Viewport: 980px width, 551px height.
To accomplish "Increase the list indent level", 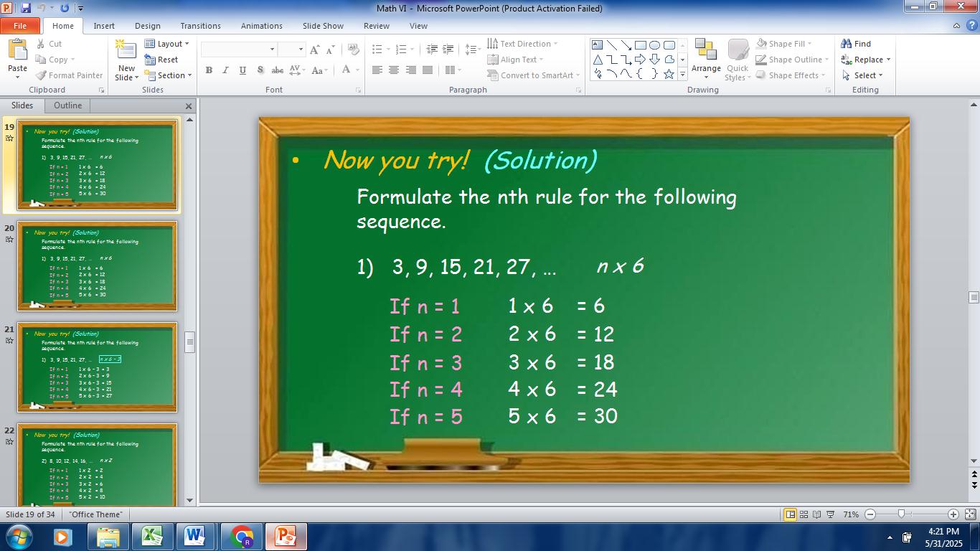I will (448, 50).
